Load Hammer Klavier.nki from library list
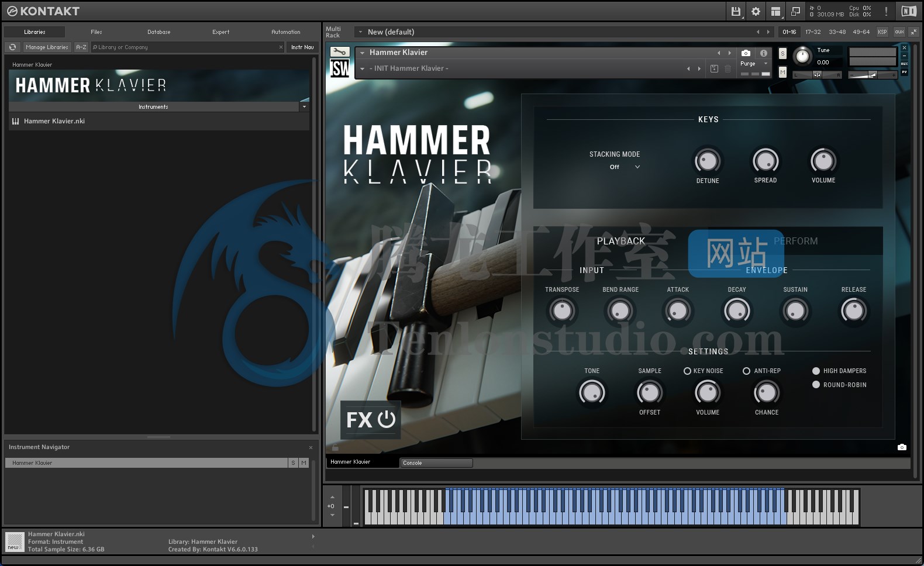Image resolution: width=924 pixels, height=566 pixels. coord(158,121)
